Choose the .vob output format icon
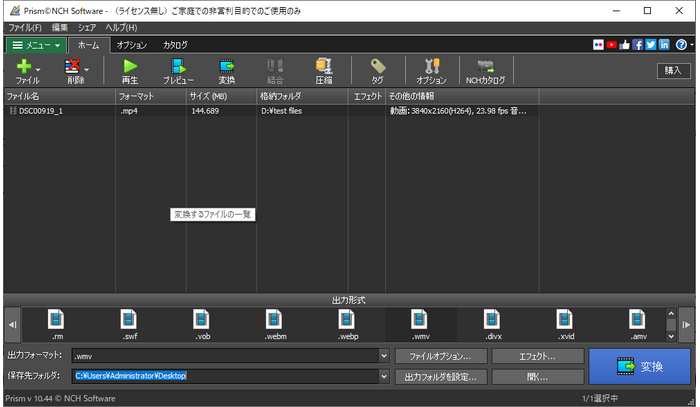Viewport: 700px width, 407px height. click(x=204, y=324)
